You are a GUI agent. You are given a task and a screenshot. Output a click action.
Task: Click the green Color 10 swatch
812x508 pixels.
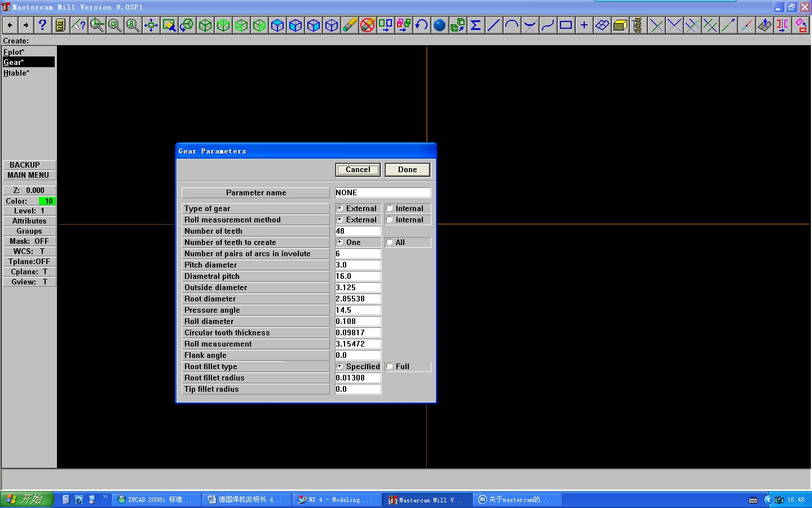[47, 201]
